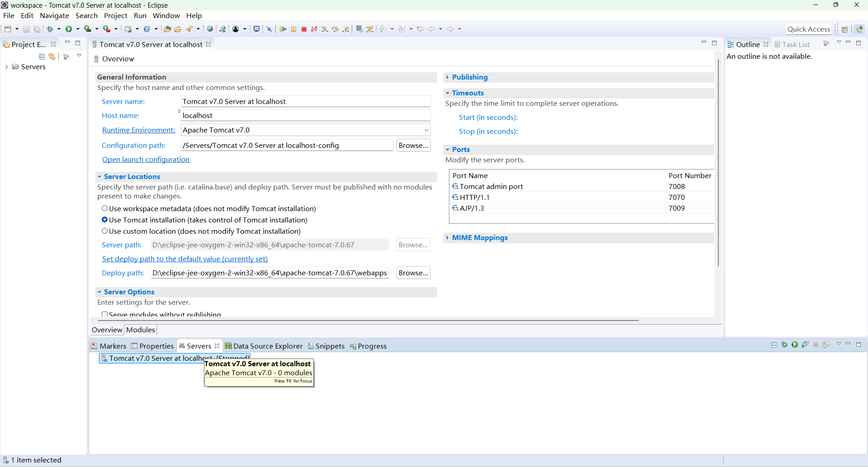Select Tomcat v7.0 Server in Servers view
The height and width of the screenshot is (467, 868).
point(175,359)
